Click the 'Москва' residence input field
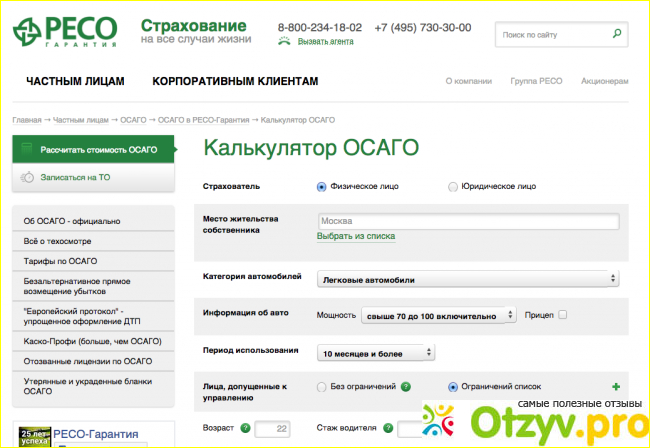Viewport: 650px width, 448px height. (x=467, y=221)
